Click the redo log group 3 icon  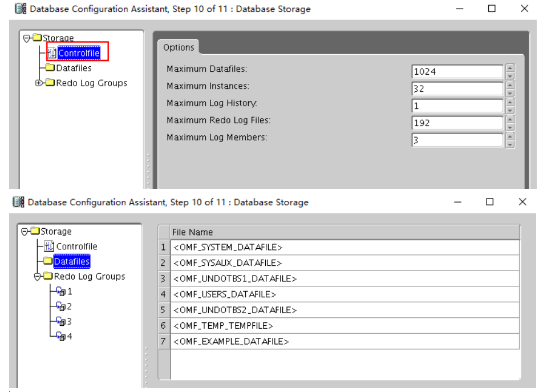[x=61, y=322]
